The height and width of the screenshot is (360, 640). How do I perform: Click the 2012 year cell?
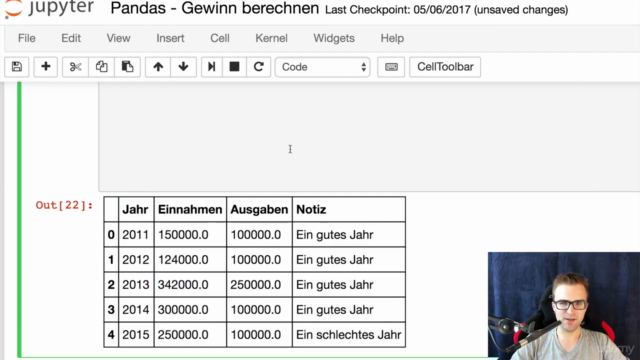pyautogui.click(x=136, y=260)
